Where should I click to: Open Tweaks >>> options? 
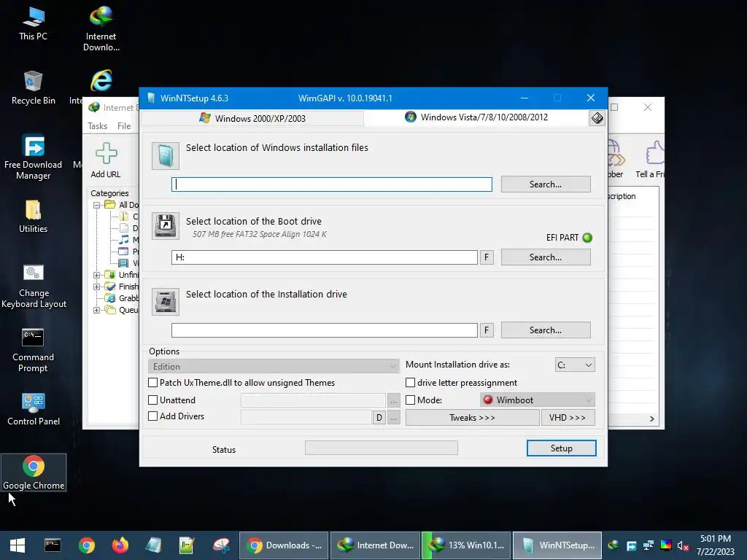pyautogui.click(x=472, y=418)
